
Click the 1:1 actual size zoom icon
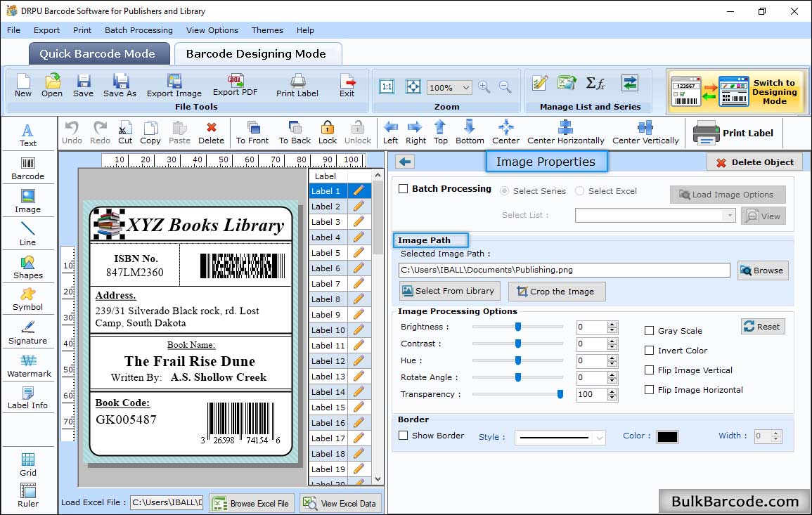pyautogui.click(x=387, y=86)
